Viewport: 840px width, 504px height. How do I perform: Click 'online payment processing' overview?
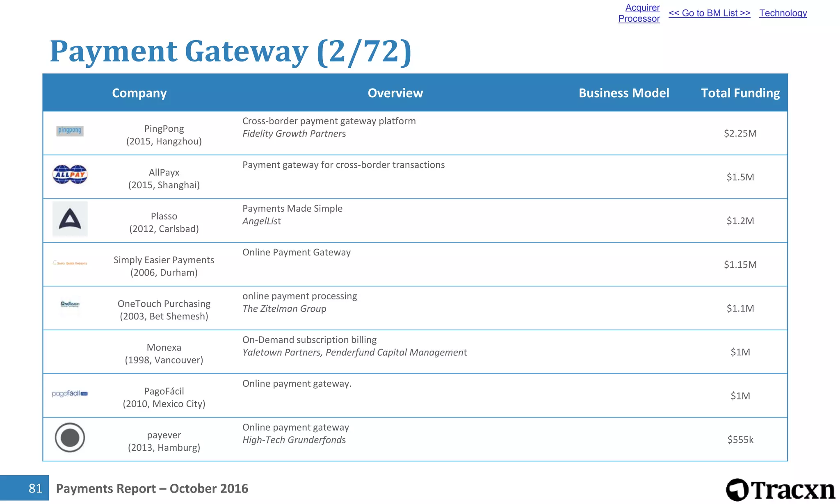[x=299, y=296]
